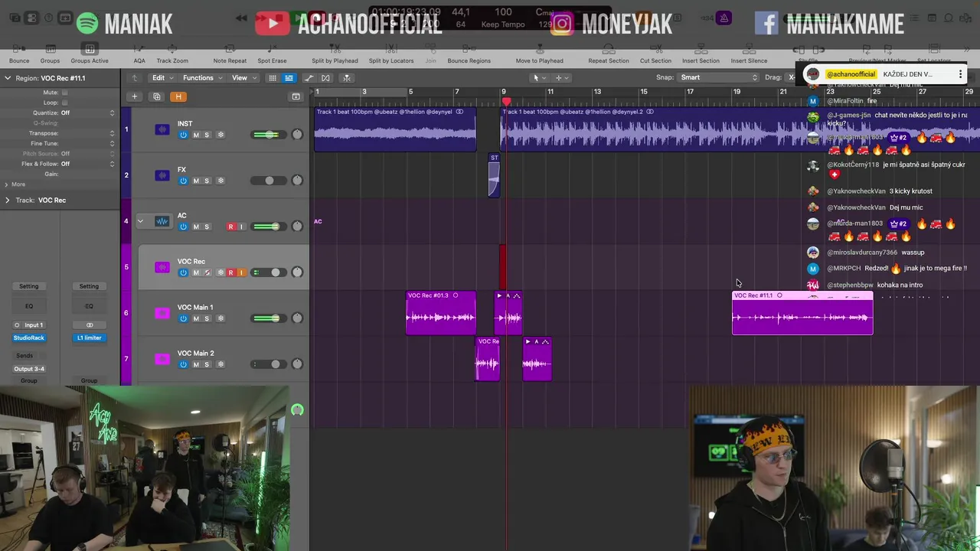Open the View menu in tracks area
980x551 pixels.
pyautogui.click(x=243, y=77)
